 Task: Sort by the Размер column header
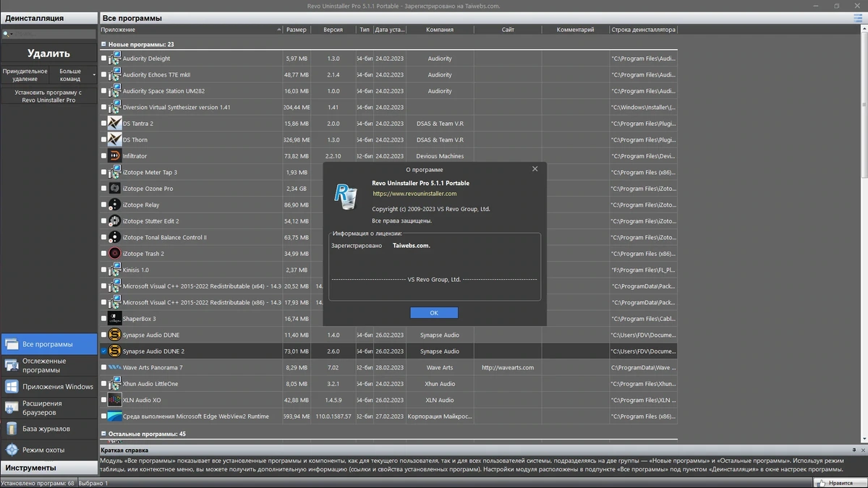[296, 30]
